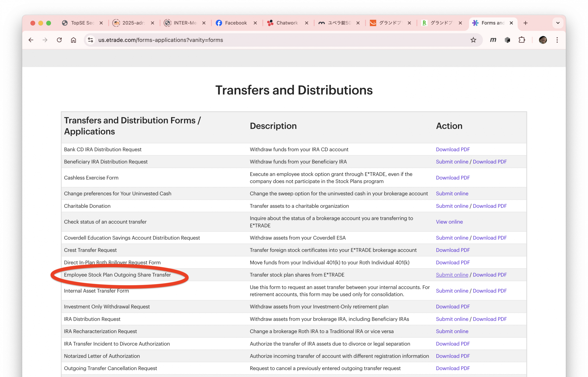Open View online for account transfer status
Image resolution: width=588 pixels, height=377 pixels.
tap(449, 222)
